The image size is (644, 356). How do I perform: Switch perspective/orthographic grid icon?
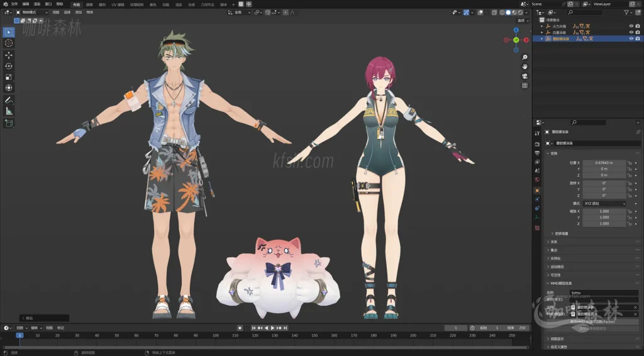point(525,86)
